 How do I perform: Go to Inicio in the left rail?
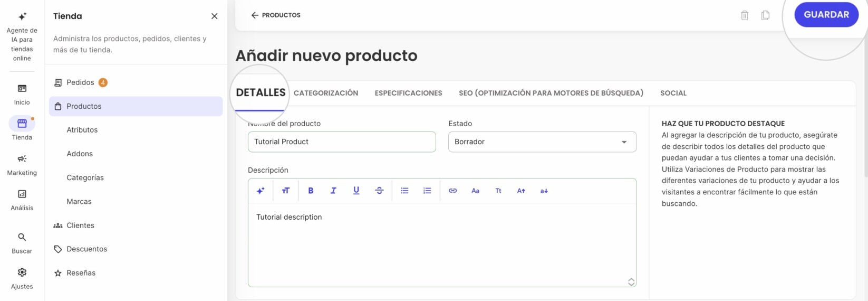coord(22,95)
